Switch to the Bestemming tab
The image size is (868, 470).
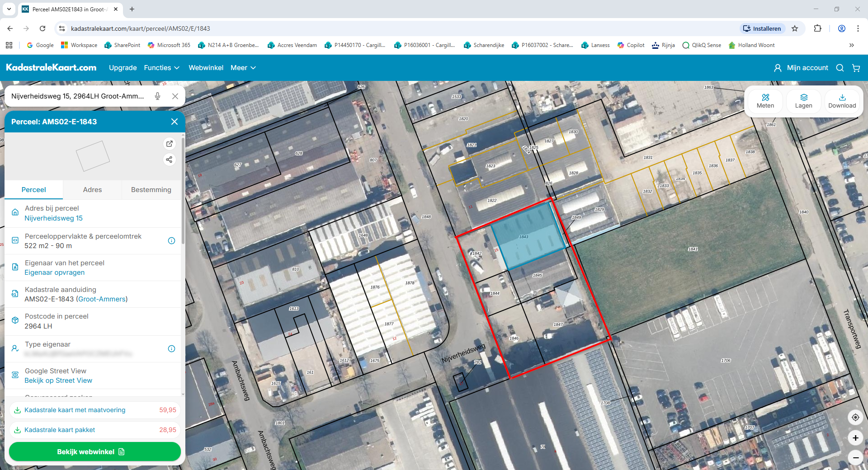click(x=151, y=190)
